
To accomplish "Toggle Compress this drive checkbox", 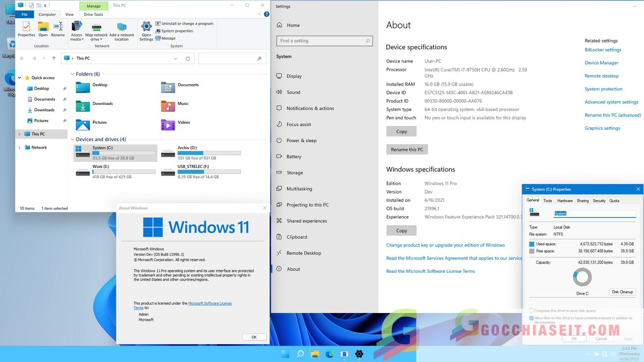I will [x=532, y=310].
